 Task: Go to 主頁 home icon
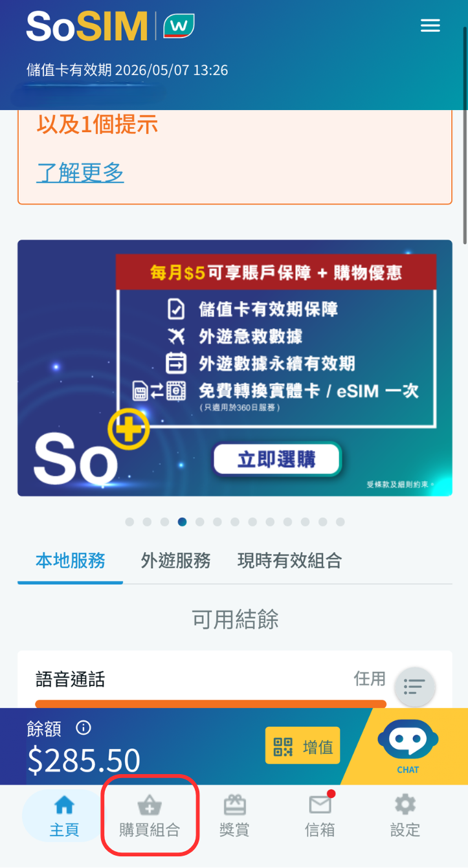click(64, 817)
